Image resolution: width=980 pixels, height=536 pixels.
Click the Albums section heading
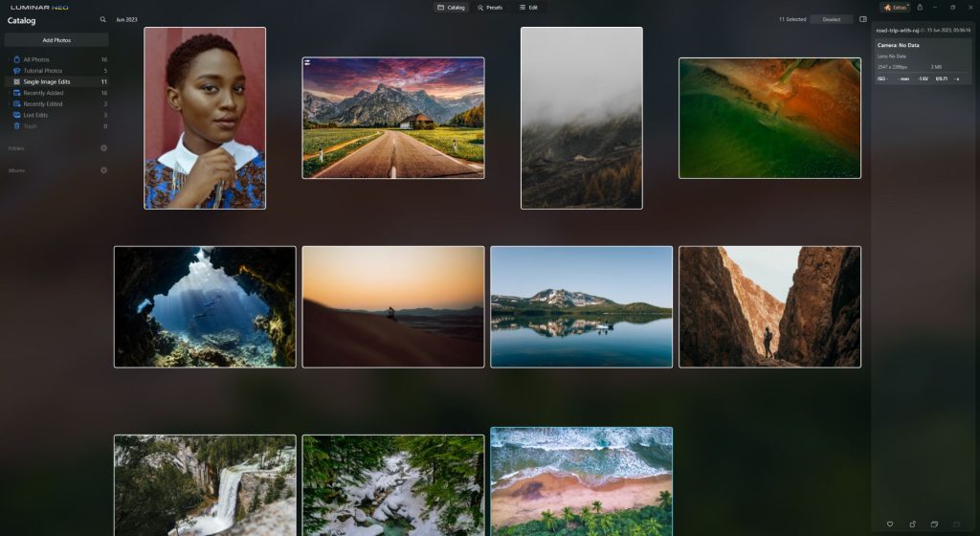(16, 170)
